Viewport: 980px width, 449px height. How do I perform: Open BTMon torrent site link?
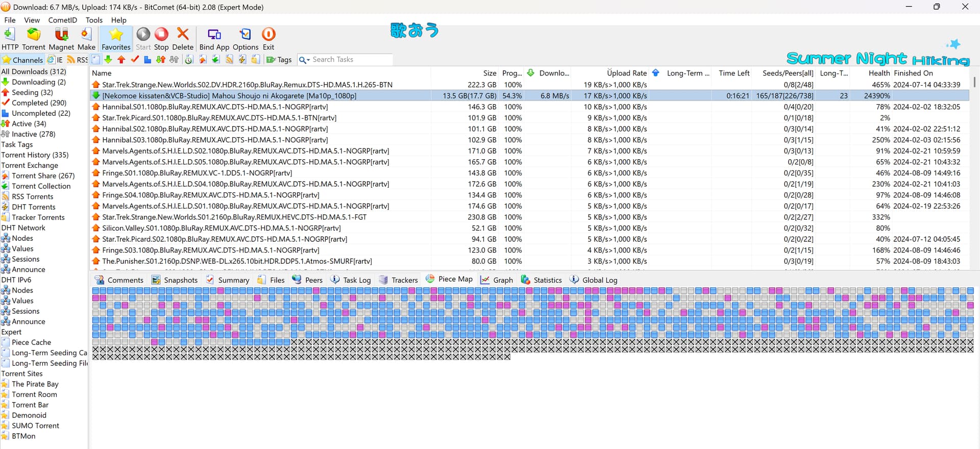[23, 436]
